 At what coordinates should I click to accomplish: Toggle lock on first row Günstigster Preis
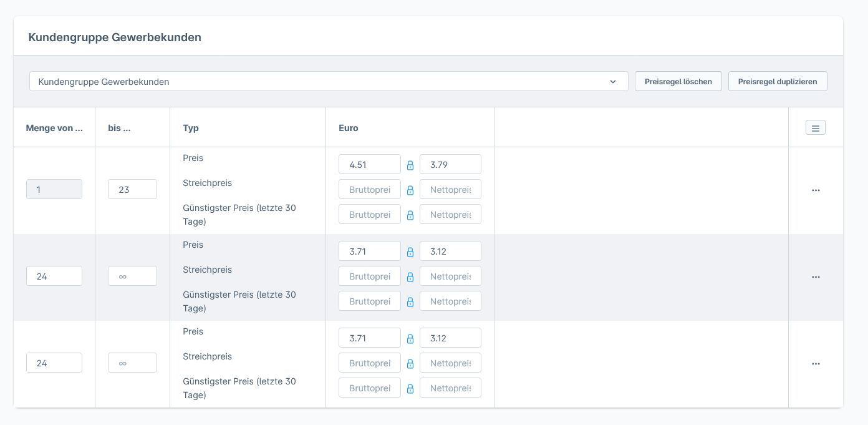(x=410, y=215)
